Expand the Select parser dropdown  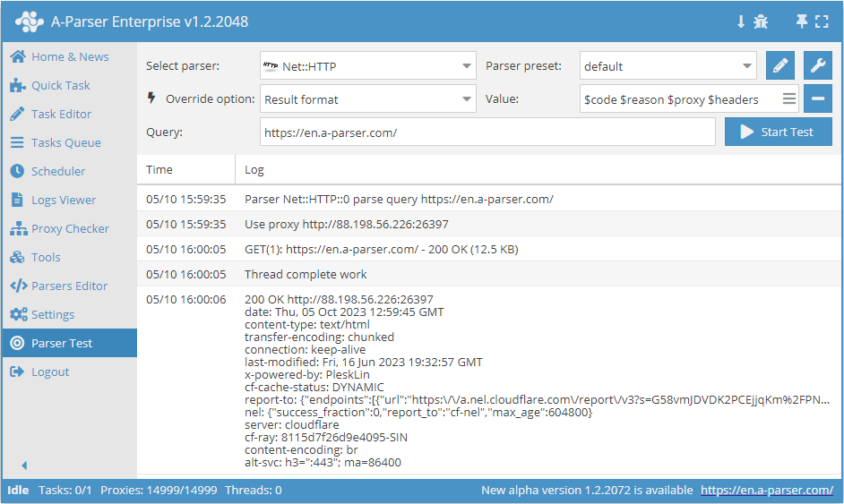pyautogui.click(x=367, y=65)
